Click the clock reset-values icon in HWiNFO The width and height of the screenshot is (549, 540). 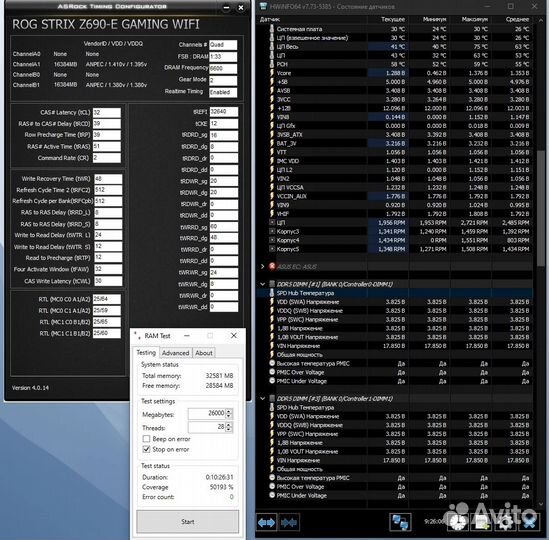click(x=458, y=522)
